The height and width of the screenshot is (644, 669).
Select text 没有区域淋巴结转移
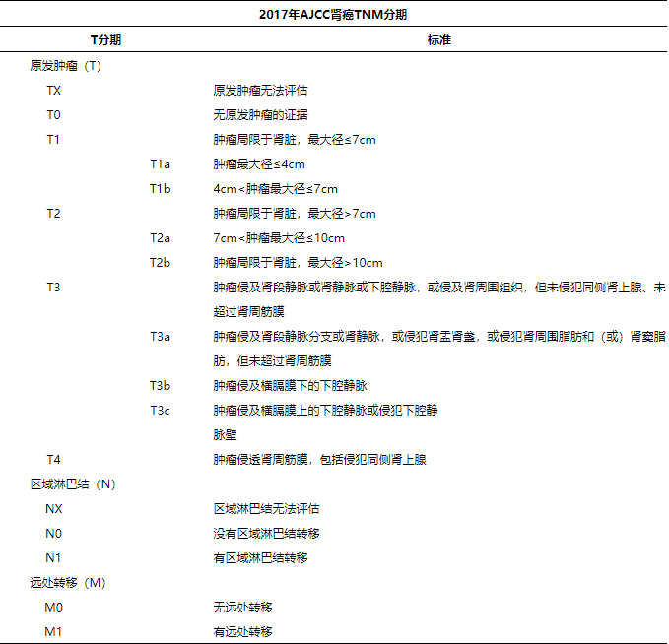[x=266, y=534]
